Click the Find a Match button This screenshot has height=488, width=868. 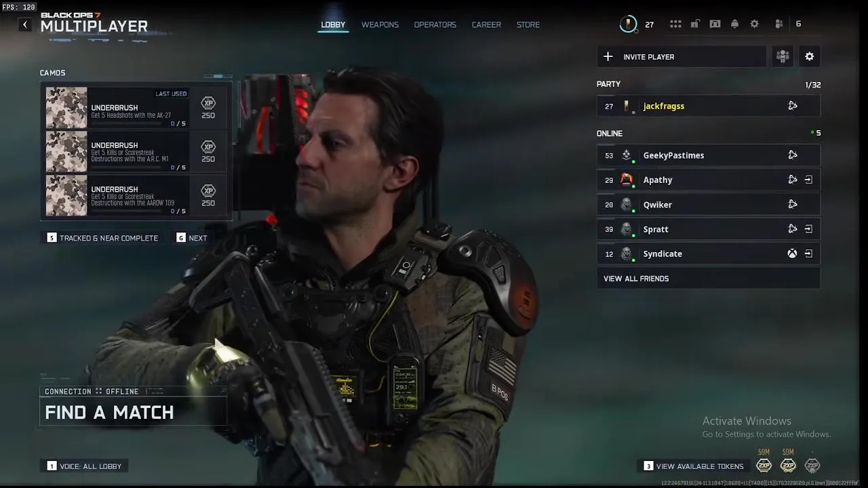tap(133, 412)
